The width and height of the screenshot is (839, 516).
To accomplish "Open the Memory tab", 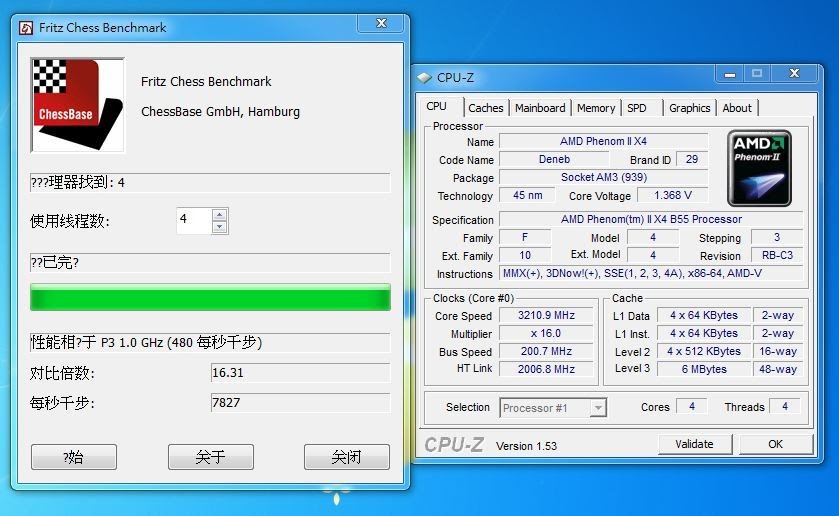I will [596, 108].
